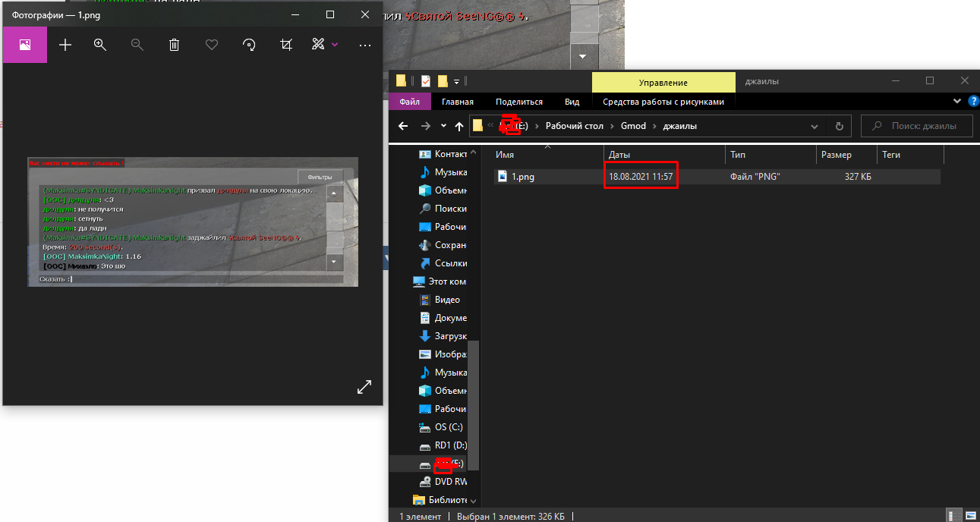Click the chat screenshot image in Photos
The image size is (980, 522).
click(x=193, y=222)
